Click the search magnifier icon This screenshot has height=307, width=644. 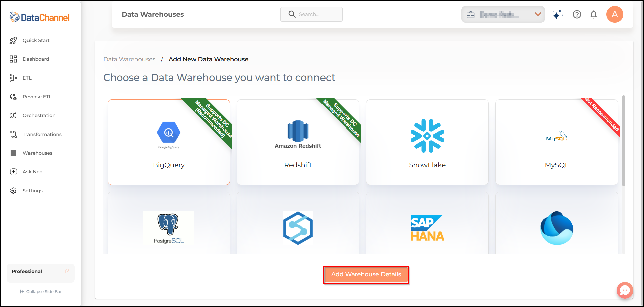[292, 14]
